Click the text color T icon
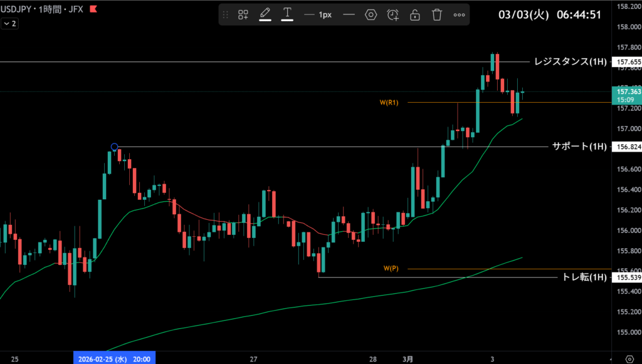This screenshot has height=364, width=642. click(287, 14)
